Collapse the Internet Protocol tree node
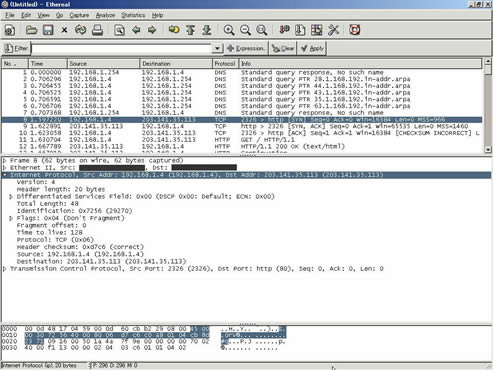 (x=4, y=175)
